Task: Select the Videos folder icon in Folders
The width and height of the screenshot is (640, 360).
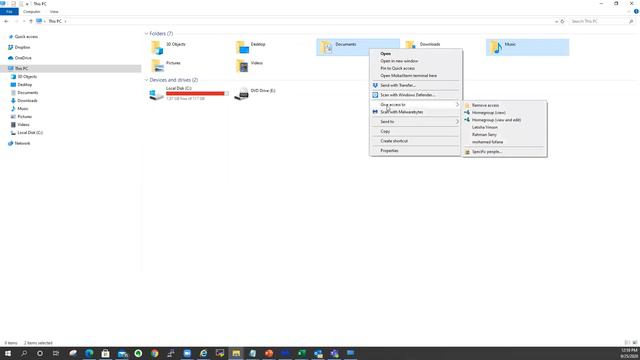Action: point(242,66)
